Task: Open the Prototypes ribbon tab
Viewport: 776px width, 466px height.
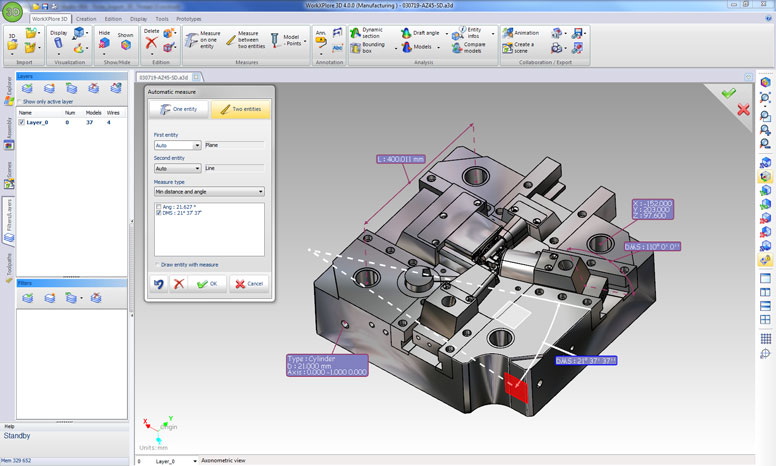Action: click(189, 19)
